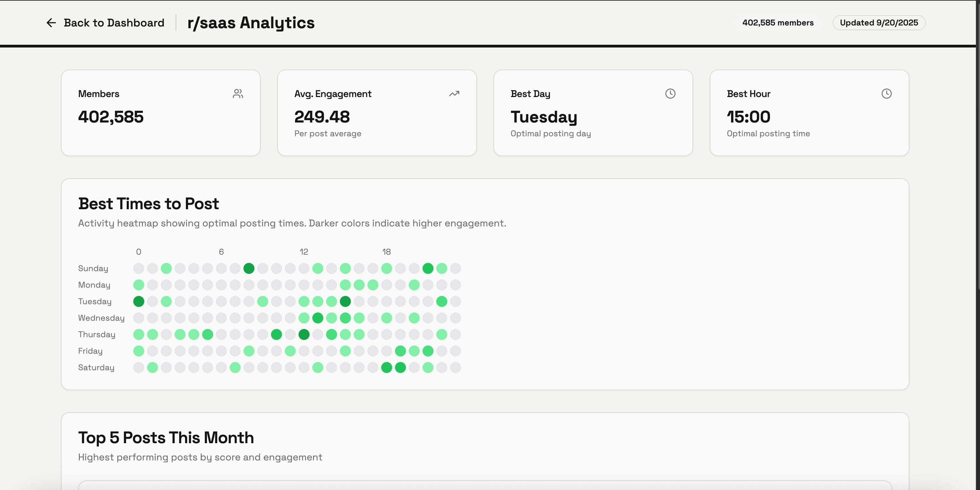
Task: Click the Friday hour 21 green dot
Action: coord(428,351)
